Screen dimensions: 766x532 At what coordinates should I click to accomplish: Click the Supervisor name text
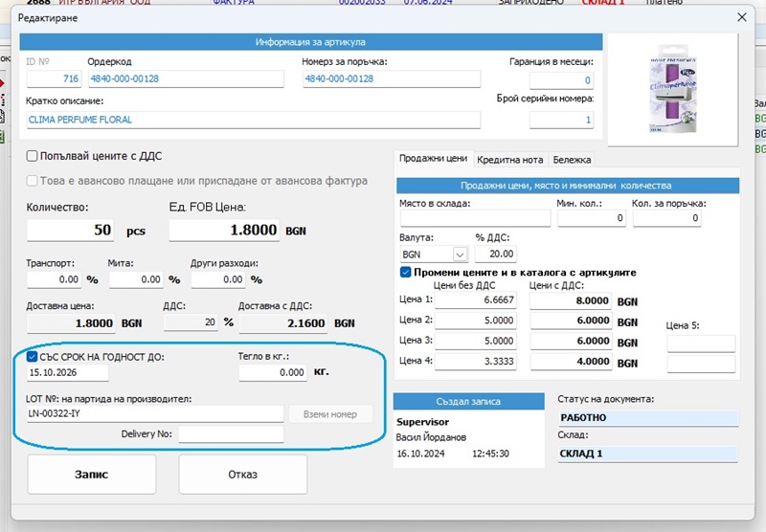tap(422, 422)
